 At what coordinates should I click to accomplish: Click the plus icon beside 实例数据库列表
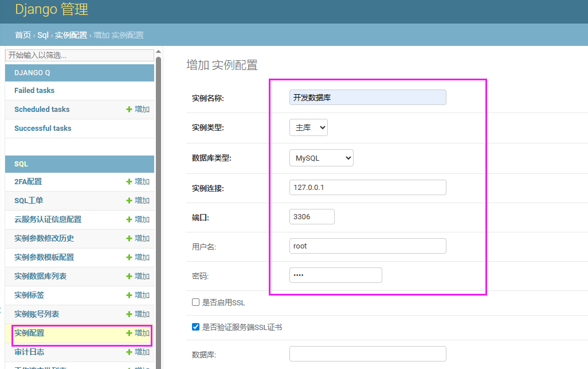(129, 276)
